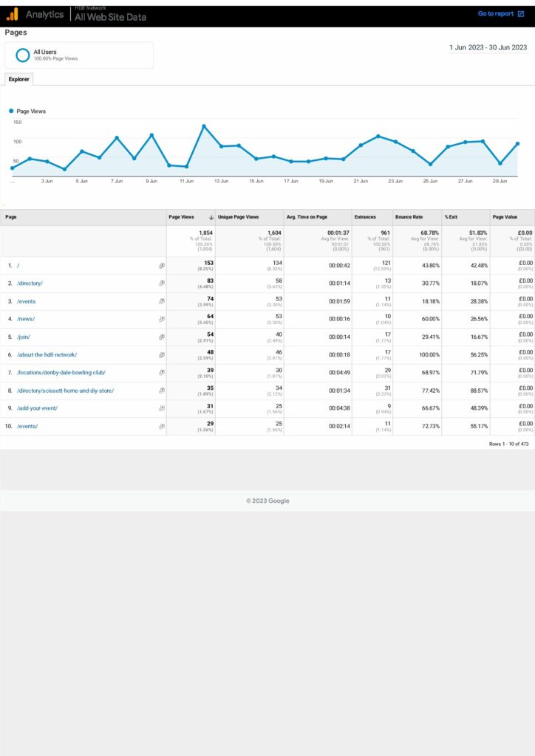Open the /about-the-hd8-network/ page link
The image size is (535, 756).
[x=47, y=355]
